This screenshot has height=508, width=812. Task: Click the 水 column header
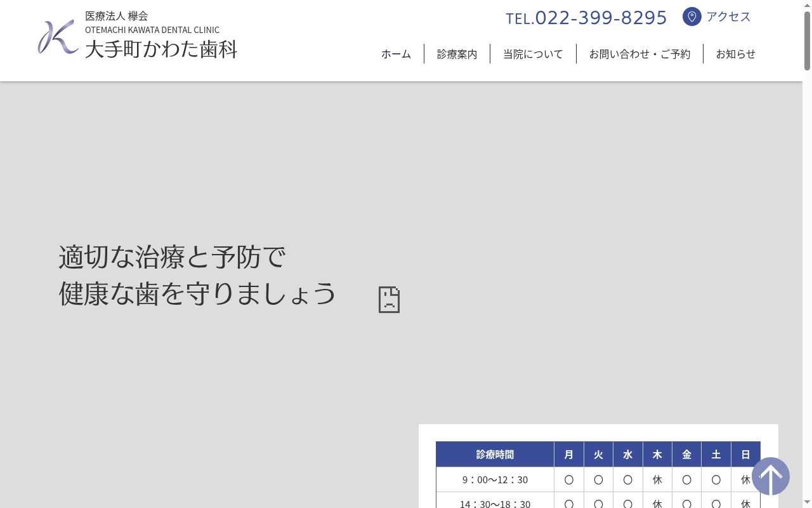point(628,454)
